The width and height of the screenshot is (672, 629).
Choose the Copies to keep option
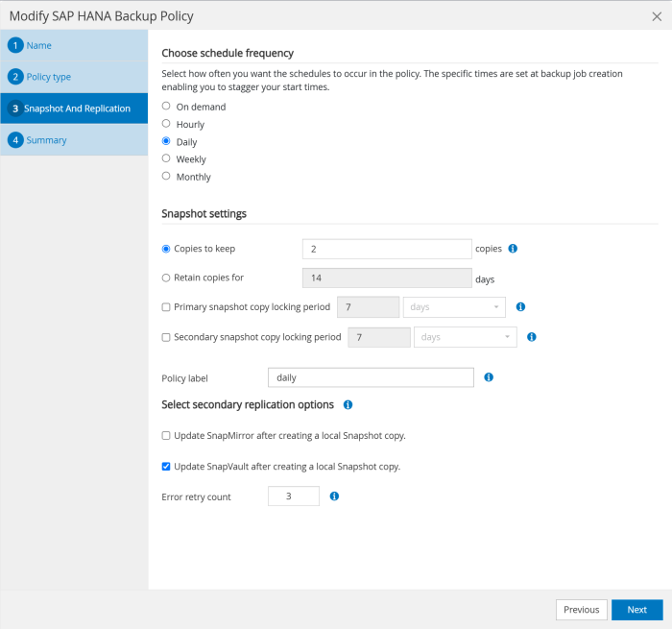coord(166,249)
